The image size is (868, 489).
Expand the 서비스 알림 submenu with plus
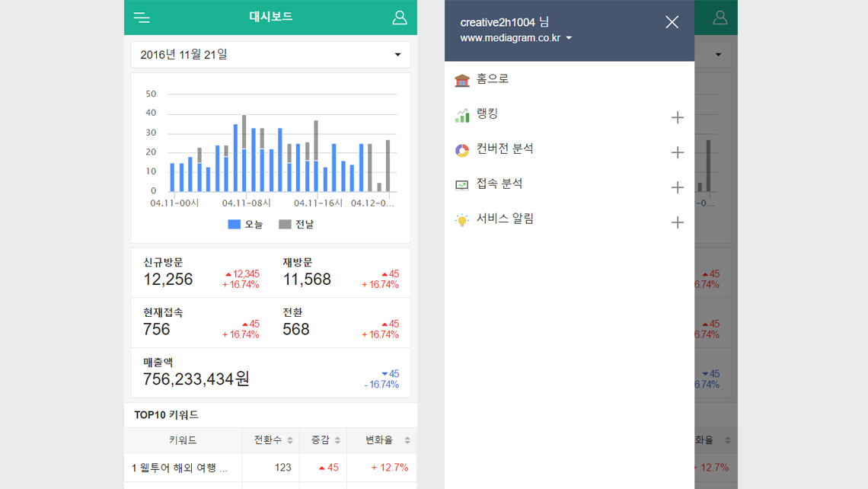[x=677, y=222]
